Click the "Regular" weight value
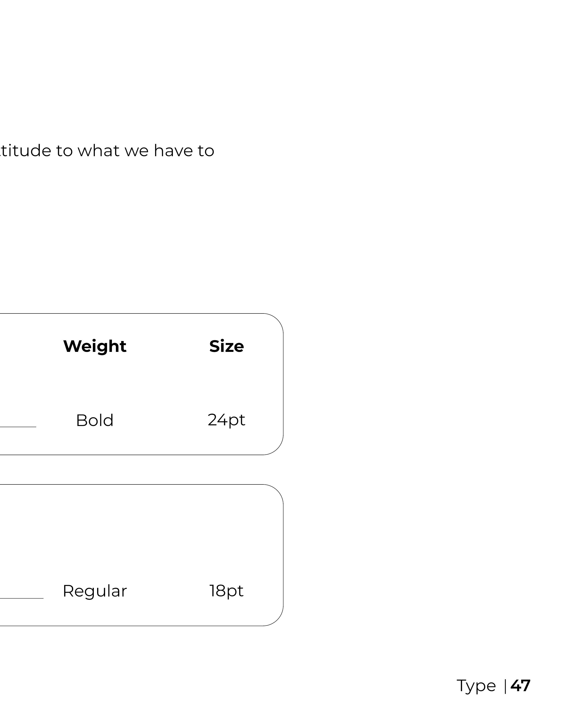This screenshot has height=728, width=564. [95, 591]
